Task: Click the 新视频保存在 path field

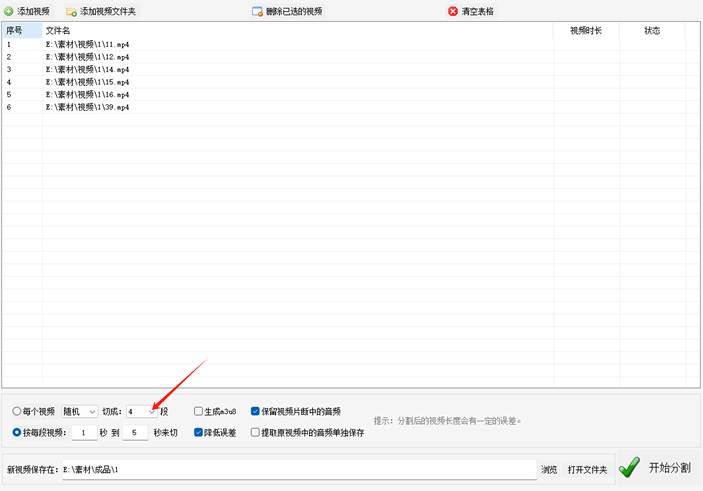Action: coord(299,469)
